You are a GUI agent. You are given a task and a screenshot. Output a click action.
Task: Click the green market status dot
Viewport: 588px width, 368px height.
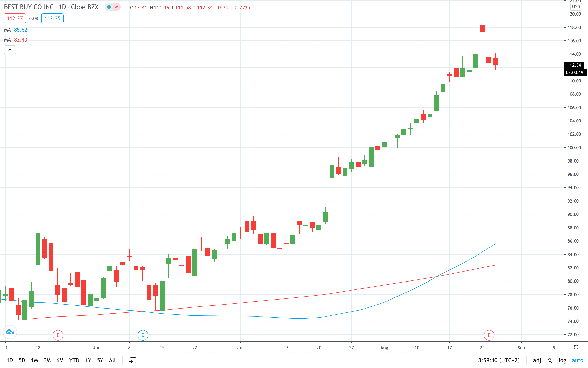109,7
